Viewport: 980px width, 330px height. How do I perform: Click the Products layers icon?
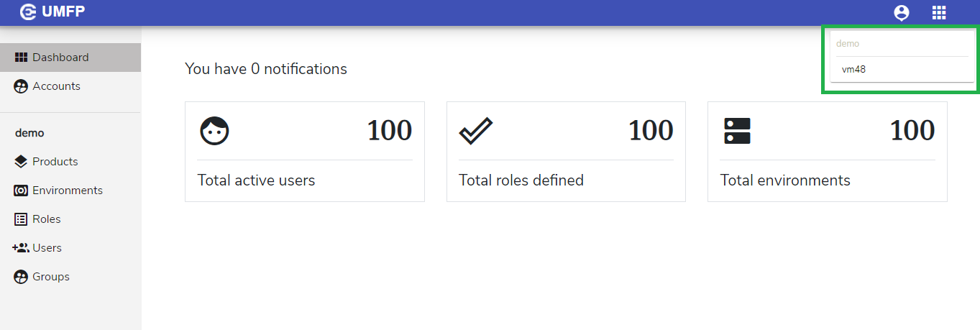(21, 162)
